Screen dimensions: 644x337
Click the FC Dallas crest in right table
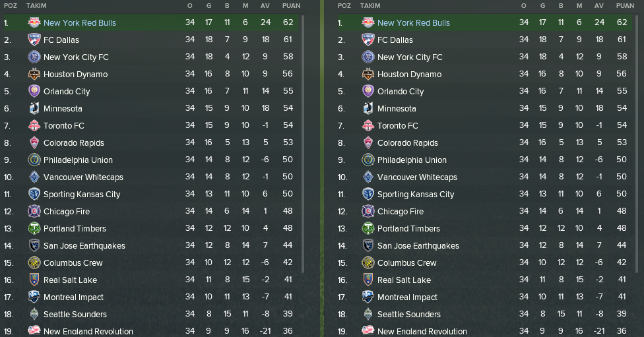pyautogui.click(x=368, y=40)
